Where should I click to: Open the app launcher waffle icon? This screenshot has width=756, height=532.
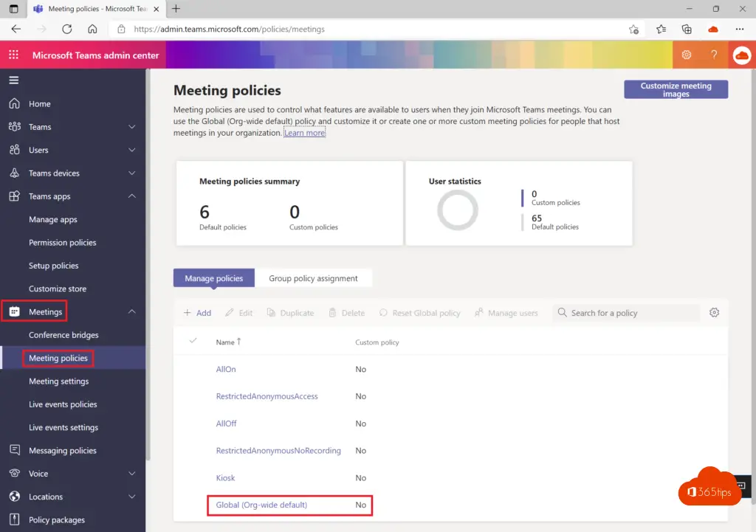(13, 55)
